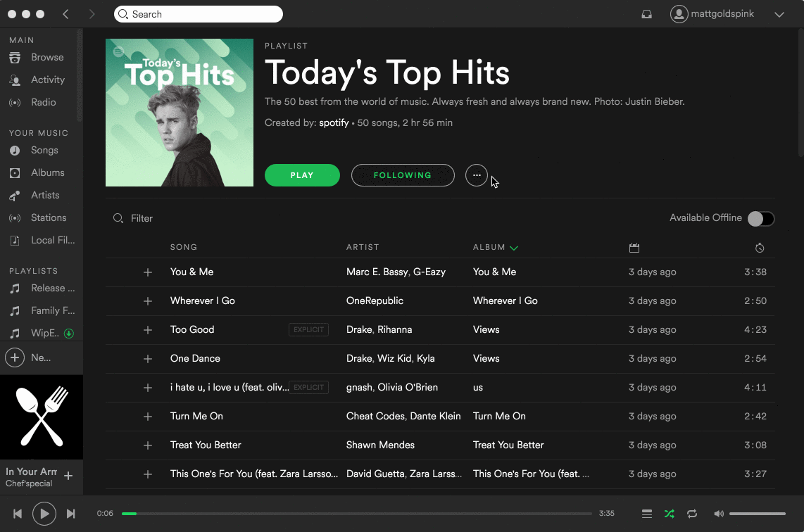Toggle the Available Offline switch
The height and width of the screenshot is (532, 804).
click(x=760, y=218)
